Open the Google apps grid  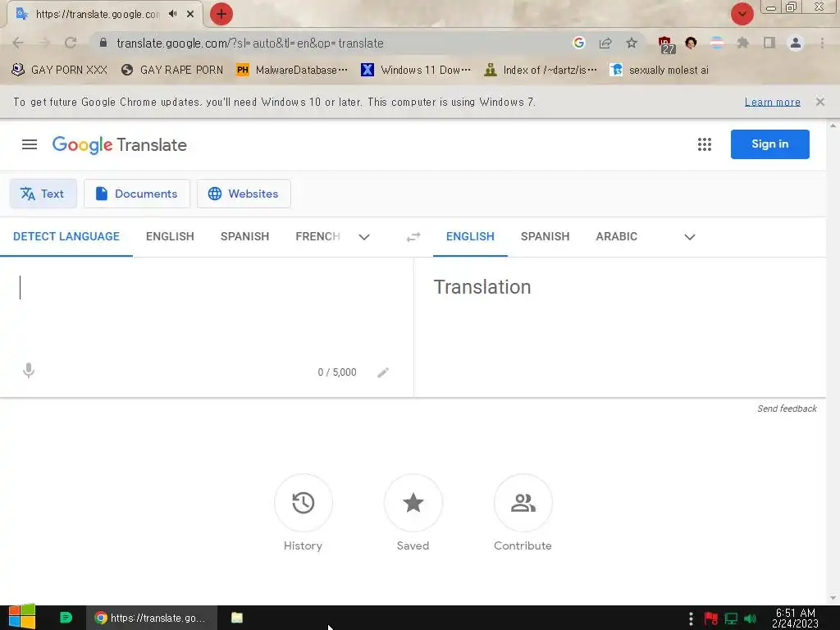(x=705, y=144)
